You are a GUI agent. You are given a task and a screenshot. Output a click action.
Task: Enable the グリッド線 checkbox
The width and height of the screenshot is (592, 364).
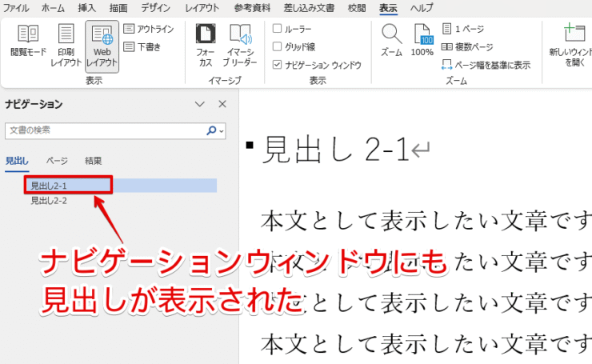(x=277, y=46)
